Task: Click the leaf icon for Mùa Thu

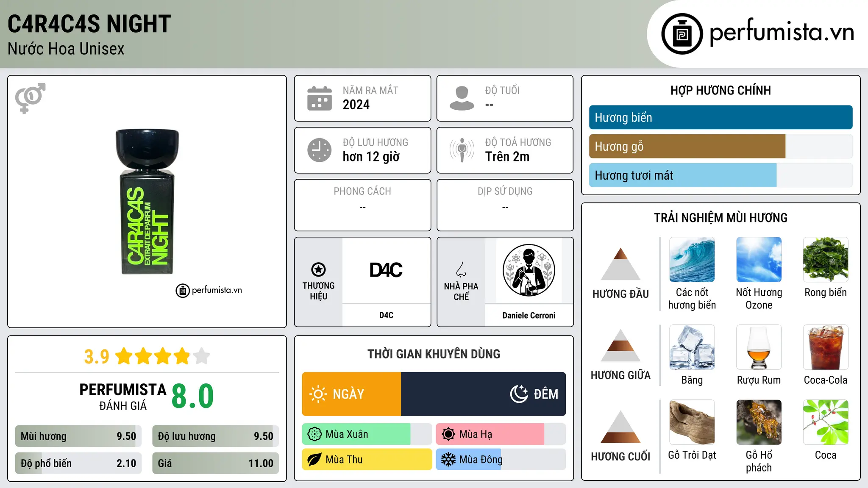Action: pyautogui.click(x=314, y=460)
